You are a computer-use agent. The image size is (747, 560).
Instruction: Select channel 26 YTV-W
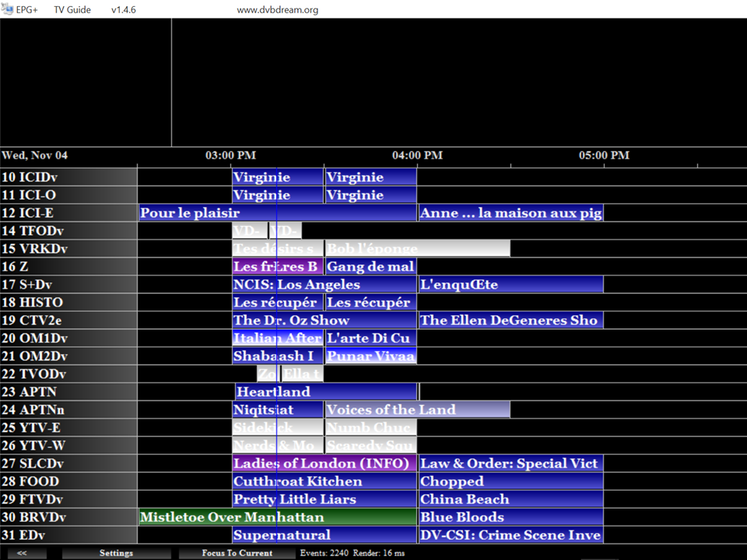[68, 446]
